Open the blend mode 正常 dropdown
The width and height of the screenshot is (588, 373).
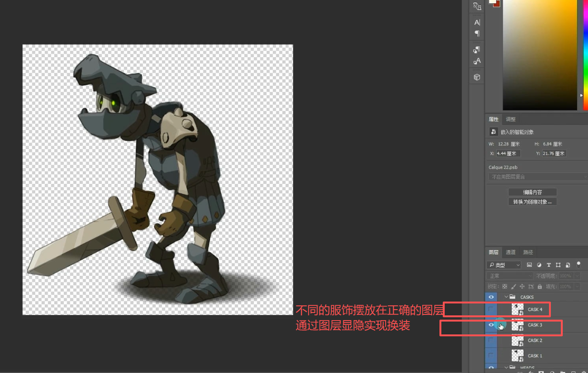click(510, 276)
